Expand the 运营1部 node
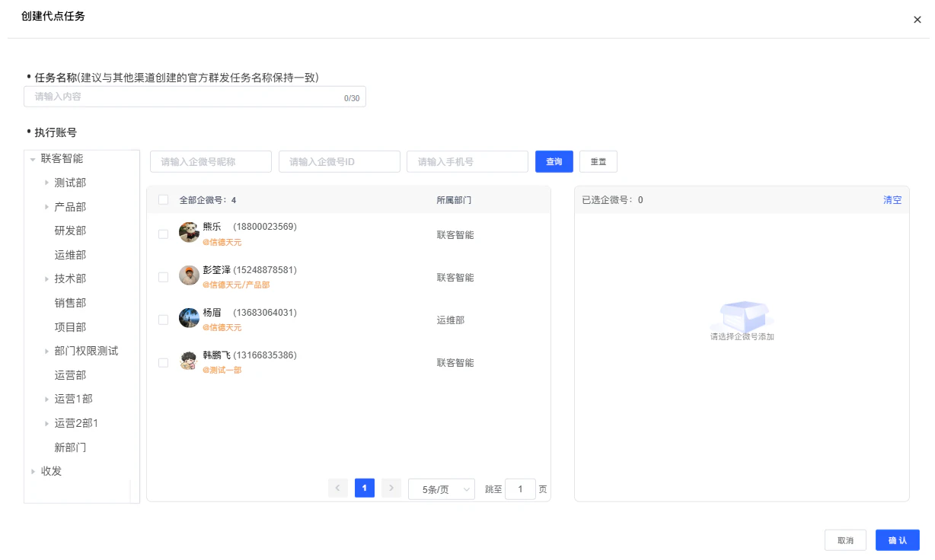Viewport: 935px width, 560px height. (46, 399)
